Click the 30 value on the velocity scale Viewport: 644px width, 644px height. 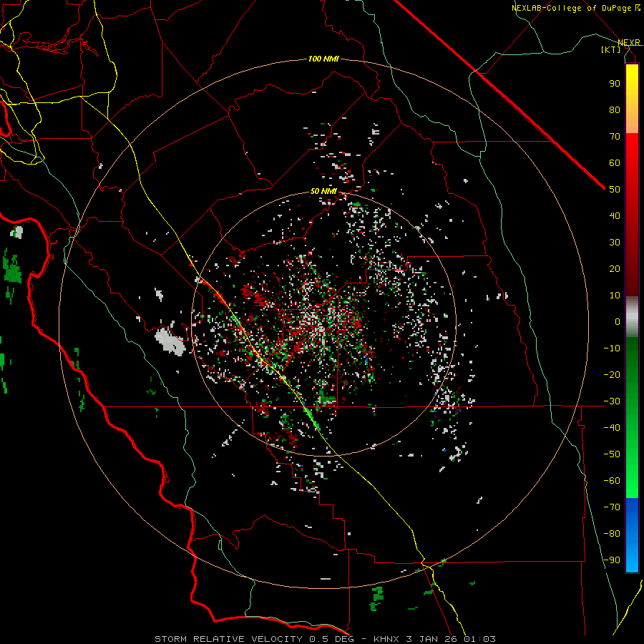click(615, 243)
